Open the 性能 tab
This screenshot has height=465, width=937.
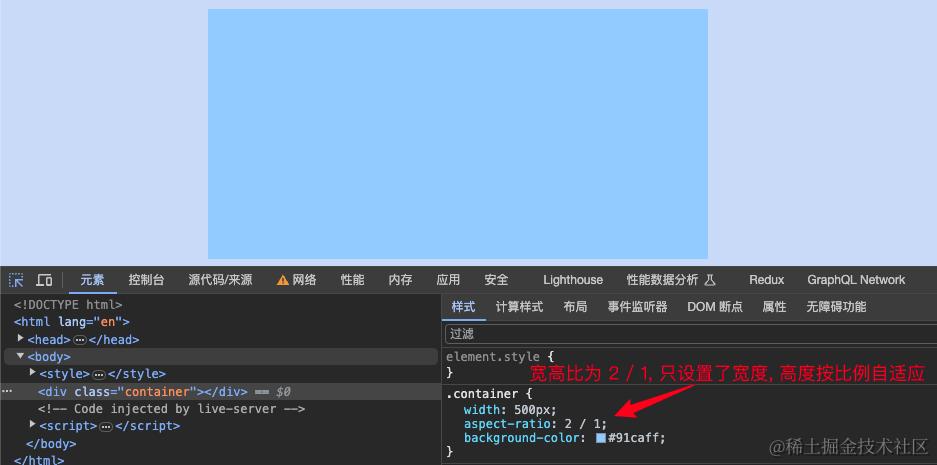pos(353,280)
